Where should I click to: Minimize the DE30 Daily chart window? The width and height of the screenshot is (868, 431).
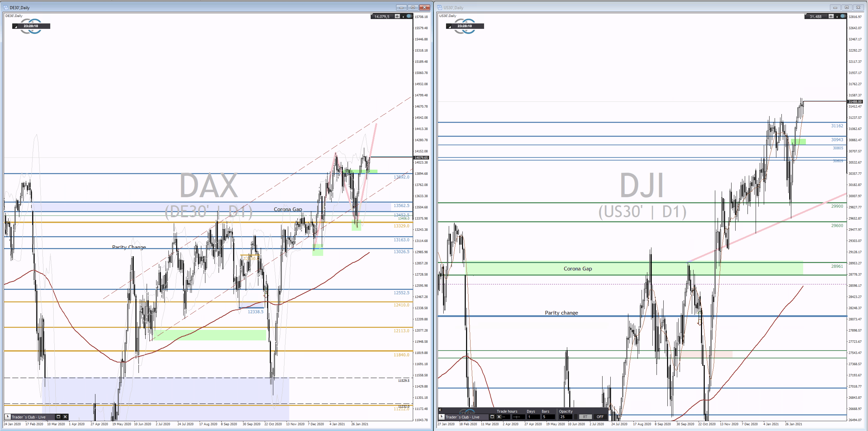(x=401, y=7)
